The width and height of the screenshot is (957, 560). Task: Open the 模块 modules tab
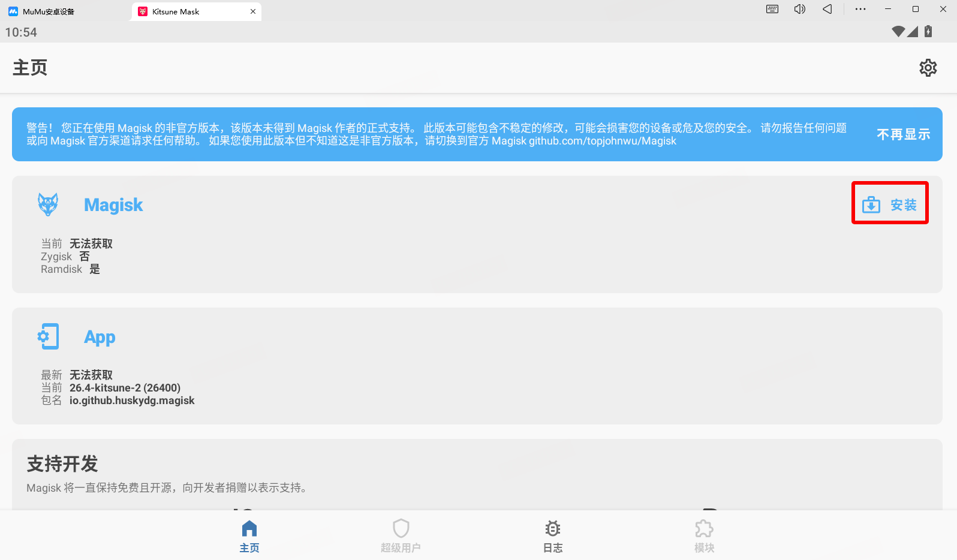click(x=704, y=535)
